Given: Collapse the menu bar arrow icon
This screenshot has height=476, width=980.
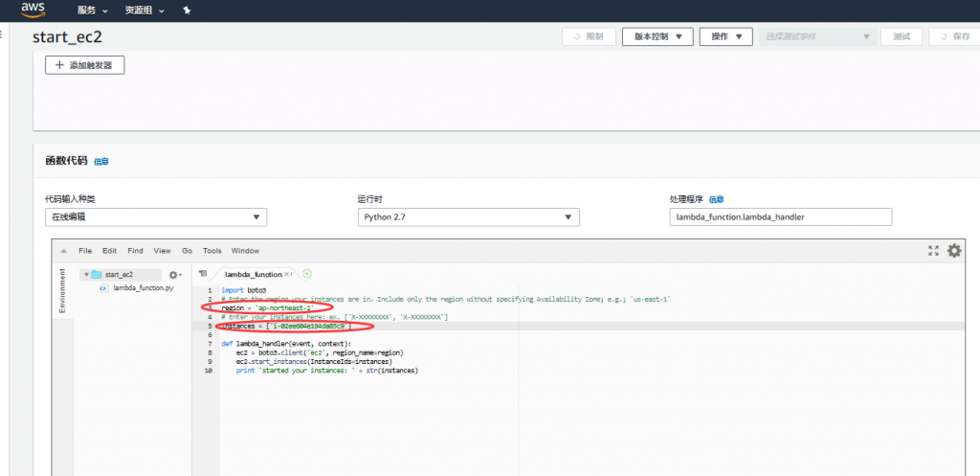Looking at the screenshot, I should pyautogui.click(x=63, y=251).
